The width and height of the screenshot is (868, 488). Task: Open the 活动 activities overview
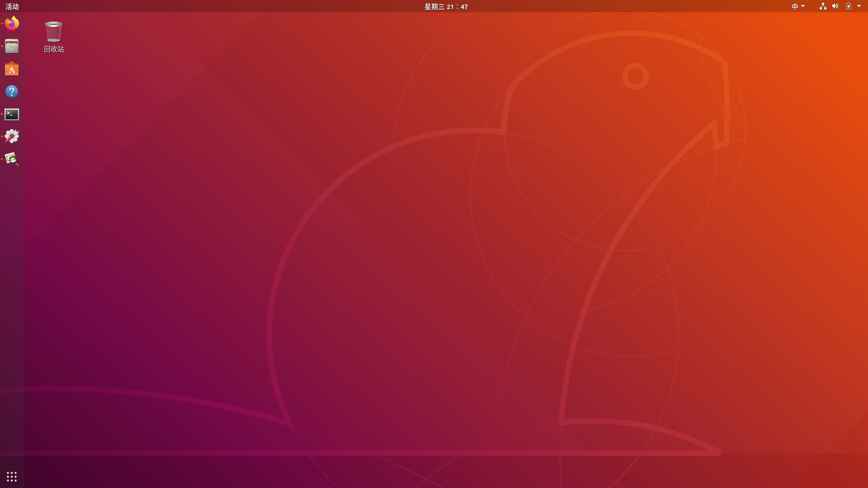point(12,6)
